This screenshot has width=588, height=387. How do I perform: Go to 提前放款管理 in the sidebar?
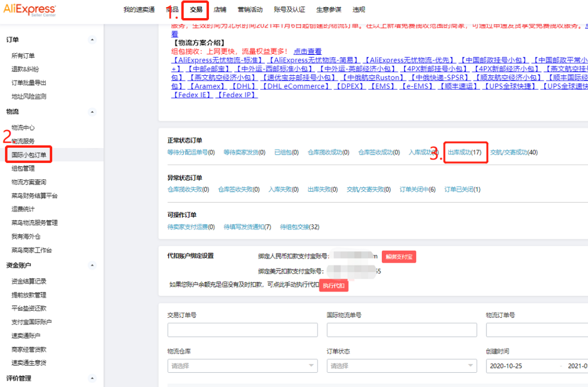(29, 295)
